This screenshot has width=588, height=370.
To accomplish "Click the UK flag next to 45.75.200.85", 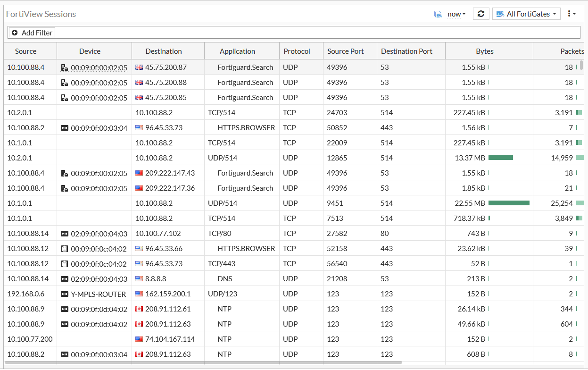I will click(x=139, y=97).
